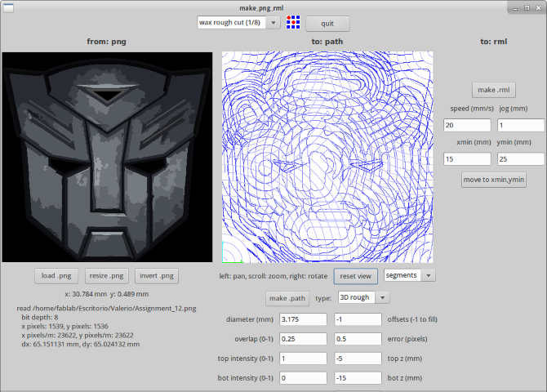
Task: Click the 'dx: 65.151131 mm' dimension line
Action: (x=81, y=344)
